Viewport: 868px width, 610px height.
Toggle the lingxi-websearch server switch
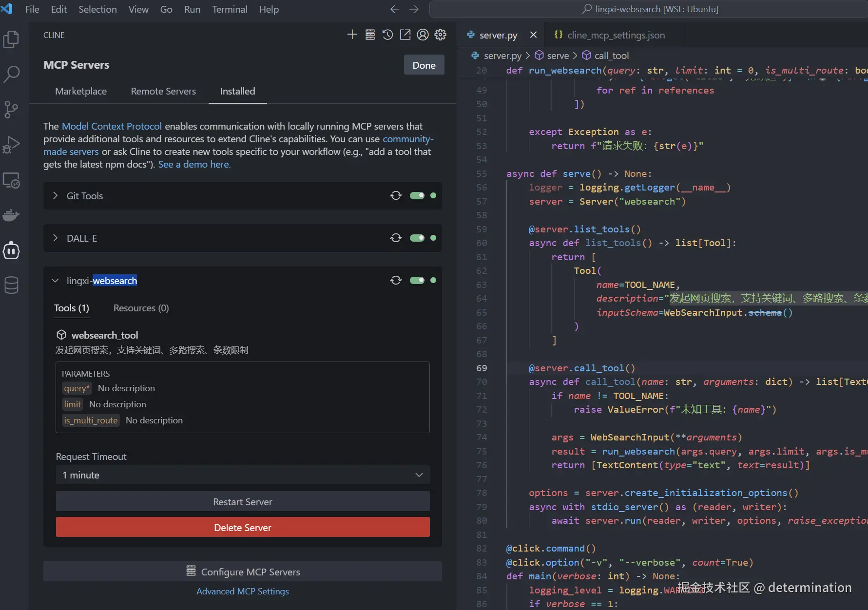pyautogui.click(x=417, y=280)
